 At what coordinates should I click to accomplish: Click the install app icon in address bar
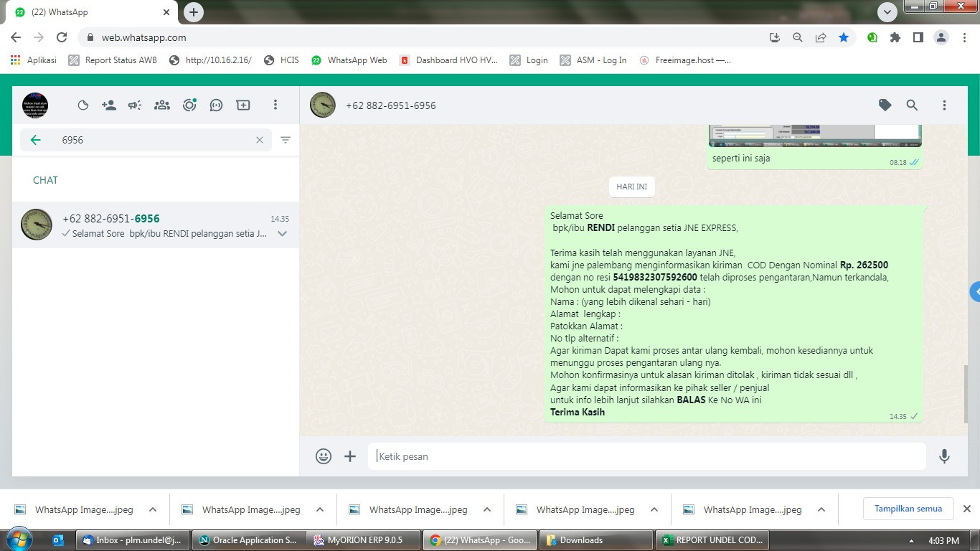point(775,37)
